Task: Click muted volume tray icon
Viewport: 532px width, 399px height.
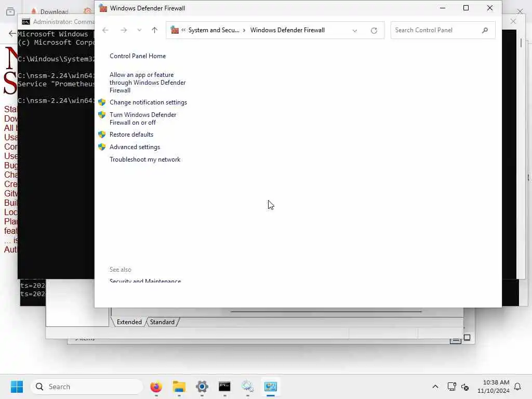Action: 465,387
